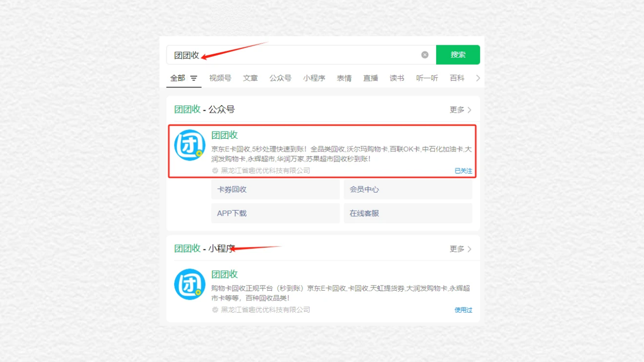Click verified badge under 小程序 result
This screenshot has height=362, width=644.
point(215,310)
